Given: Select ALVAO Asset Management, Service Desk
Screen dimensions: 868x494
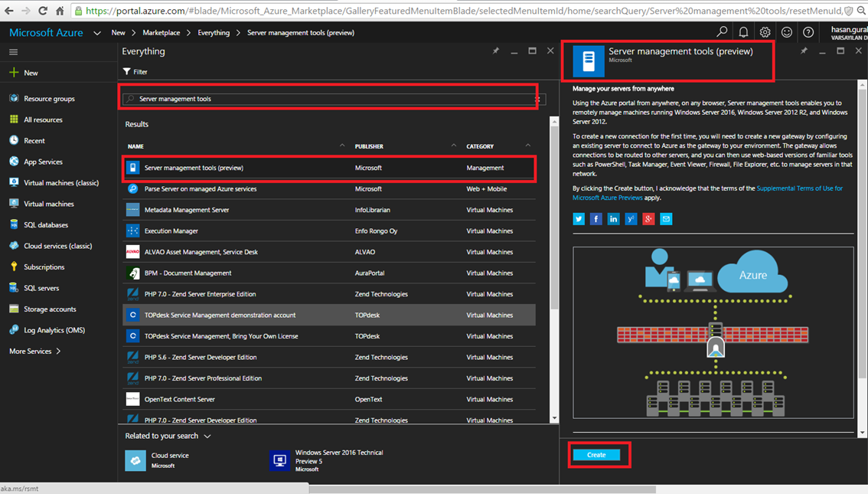Looking at the screenshot, I should click(329, 252).
